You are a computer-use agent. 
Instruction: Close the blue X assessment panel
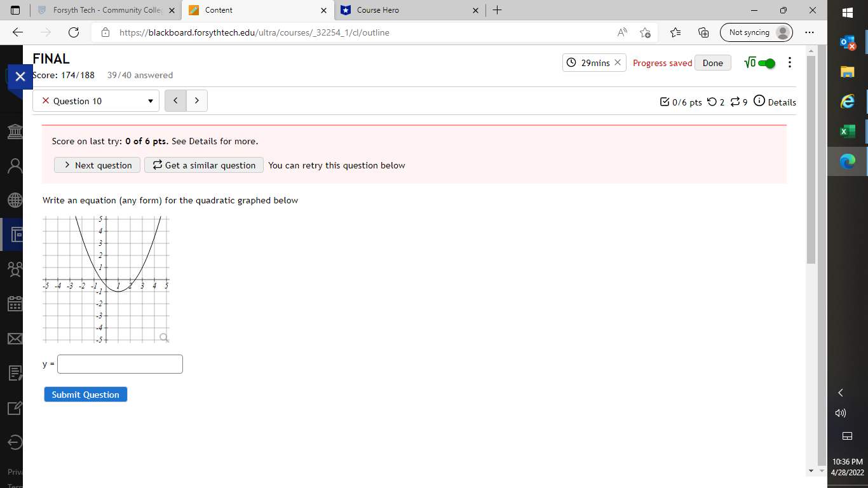click(20, 77)
